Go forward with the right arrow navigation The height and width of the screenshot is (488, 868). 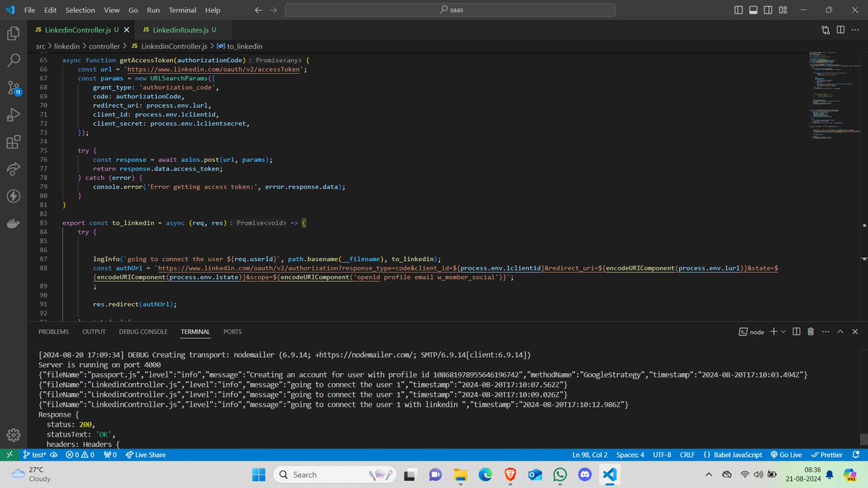273,10
